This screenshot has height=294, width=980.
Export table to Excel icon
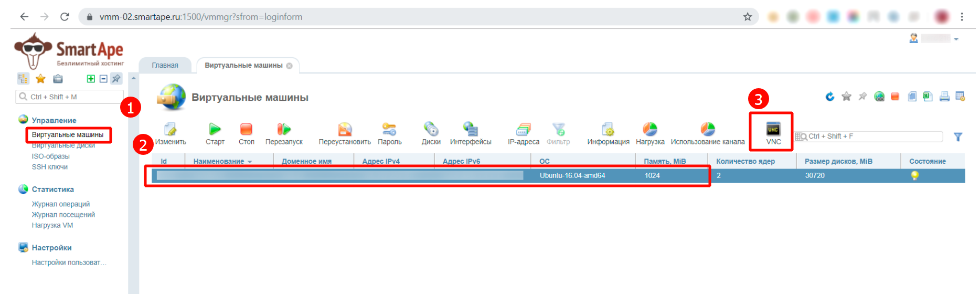pyautogui.click(x=928, y=97)
